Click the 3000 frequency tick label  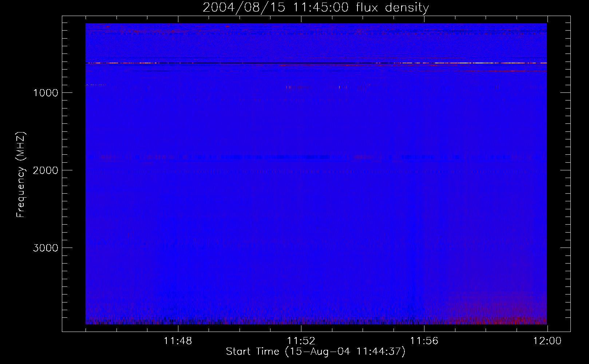[x=46, y=248]
